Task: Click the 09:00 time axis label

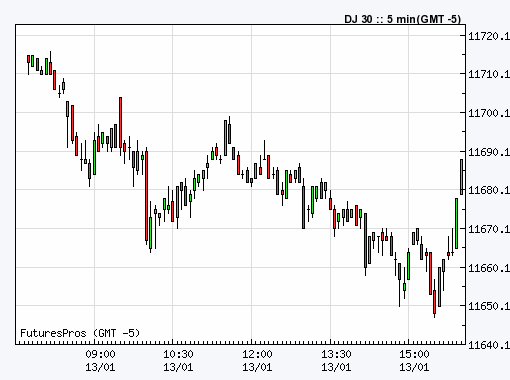Action: pos(100,354)
